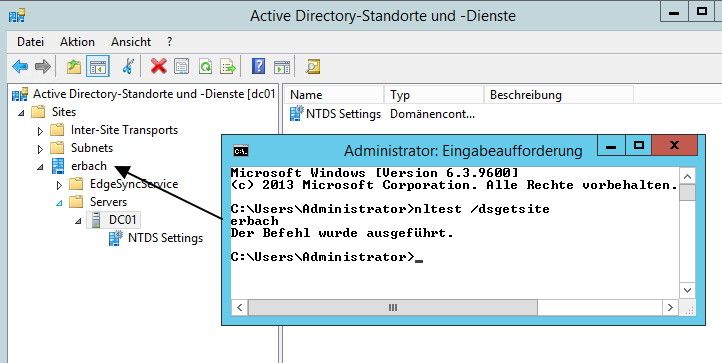722x363 pixels.
Task: Collapse the Servers node
Action: pos(59,203)
